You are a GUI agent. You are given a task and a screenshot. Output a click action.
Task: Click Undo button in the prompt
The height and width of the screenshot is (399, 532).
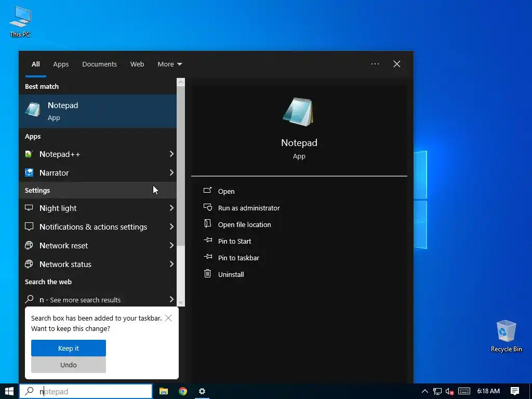click(69, 365)
